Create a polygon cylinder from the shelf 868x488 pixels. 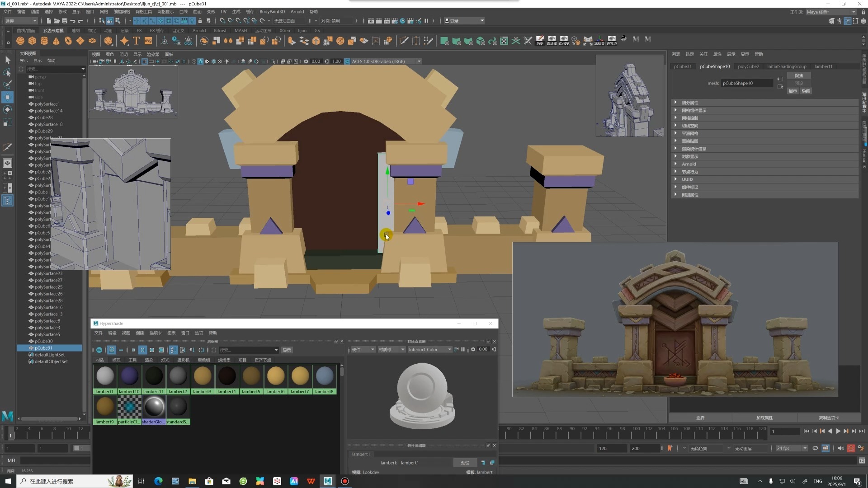44,41
